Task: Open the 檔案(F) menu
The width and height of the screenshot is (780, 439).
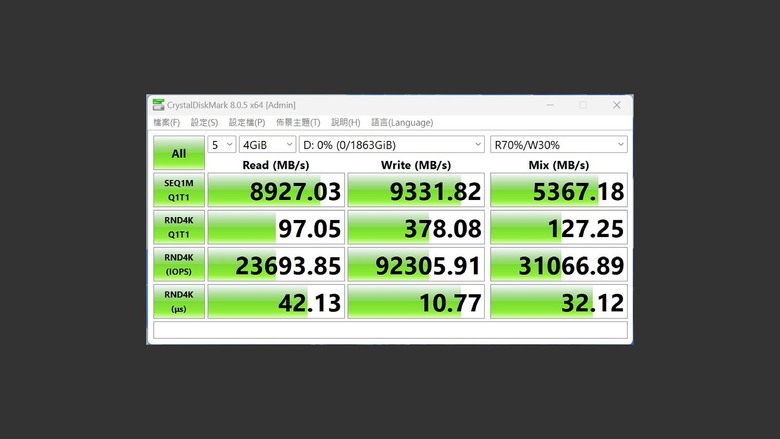Action: point(166,122)
